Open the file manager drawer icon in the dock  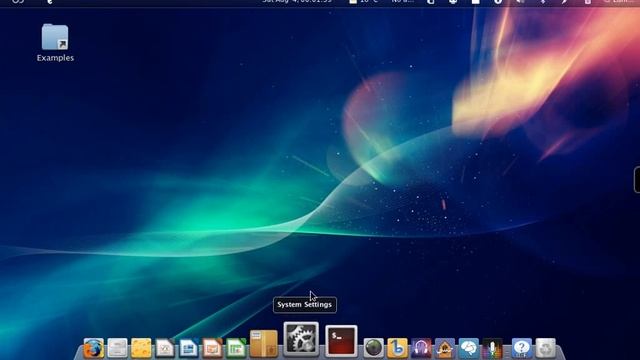coord(118,348)
